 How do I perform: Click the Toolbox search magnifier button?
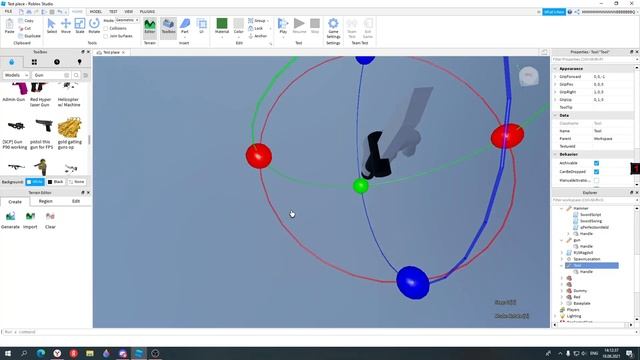(x=76, y=75)
